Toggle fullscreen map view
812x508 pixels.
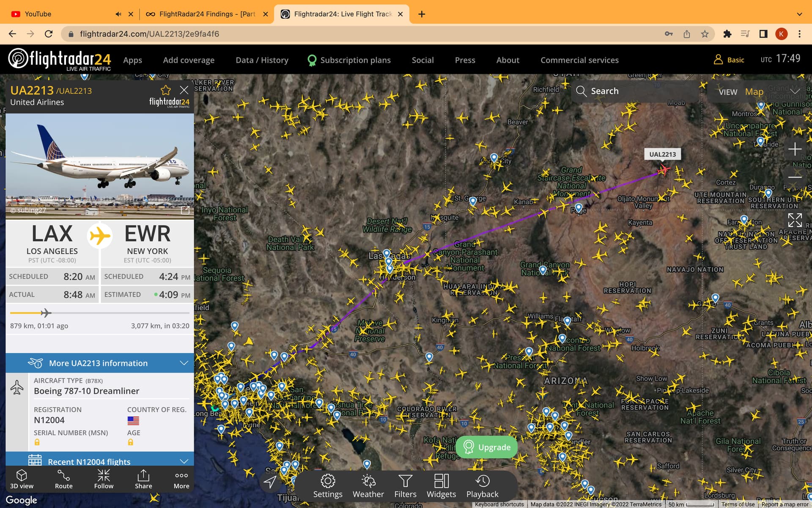click(795, 220)
